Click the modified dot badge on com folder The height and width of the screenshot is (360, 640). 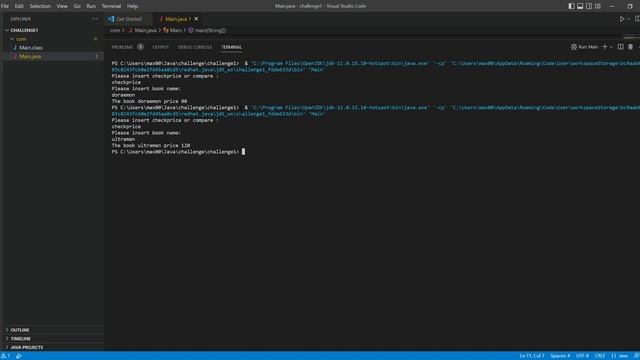96,39
